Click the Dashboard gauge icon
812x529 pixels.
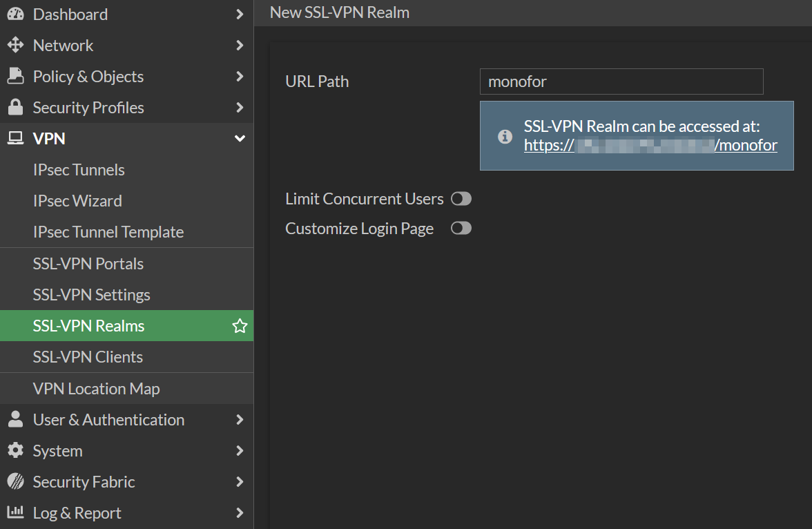[15, 14]
